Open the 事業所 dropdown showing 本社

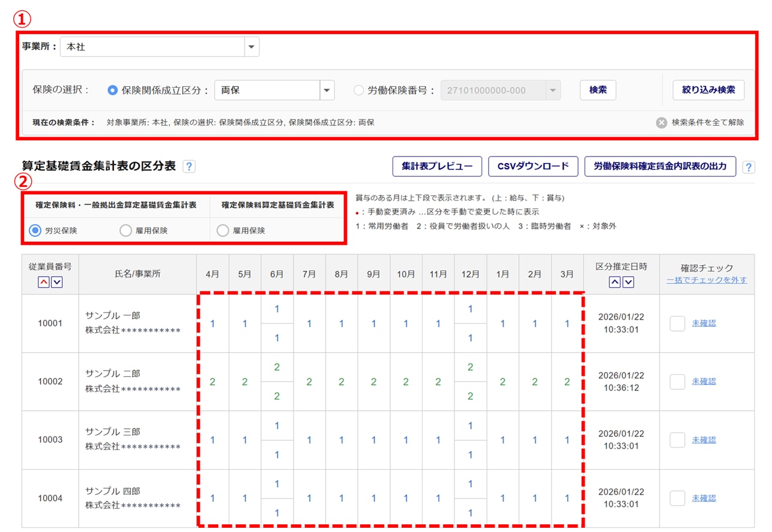(251, 46)
